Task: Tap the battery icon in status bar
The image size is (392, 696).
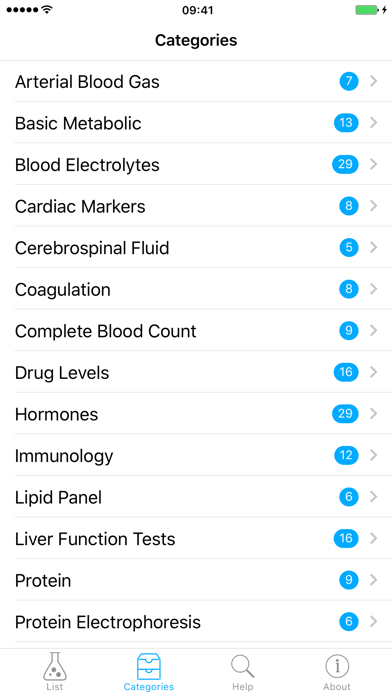Action: (368, 10)
